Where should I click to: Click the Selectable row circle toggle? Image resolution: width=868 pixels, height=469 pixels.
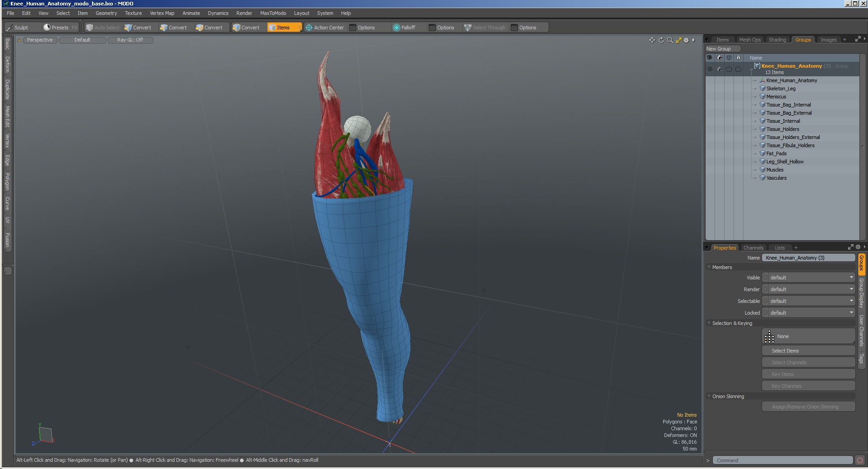765,301
